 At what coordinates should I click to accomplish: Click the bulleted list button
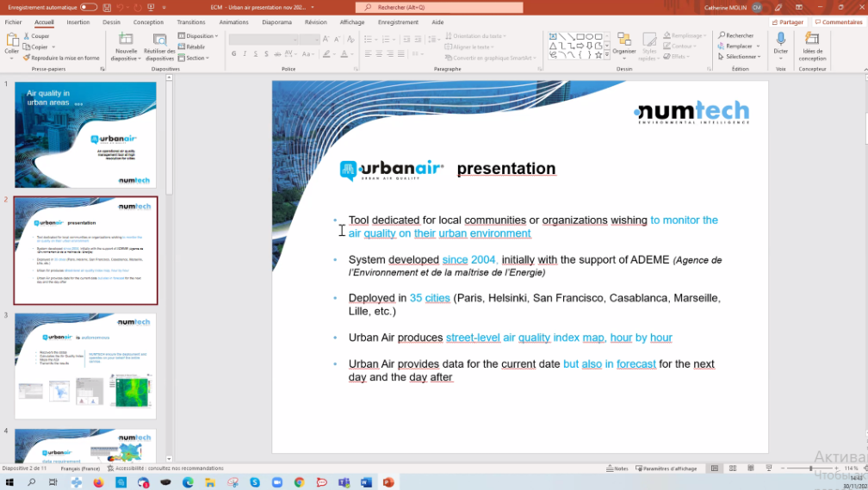pyautogui.click(x=369, y=40)
